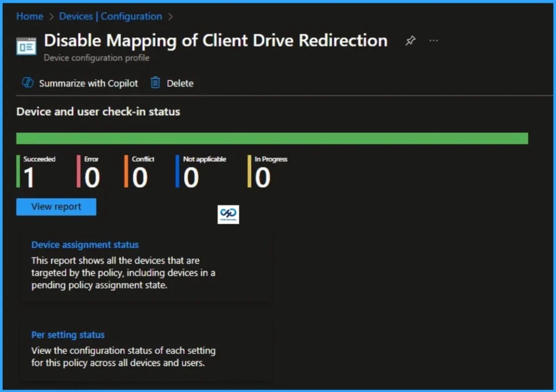Navigate to Home via breadcrumb

[x=29, y=16]
